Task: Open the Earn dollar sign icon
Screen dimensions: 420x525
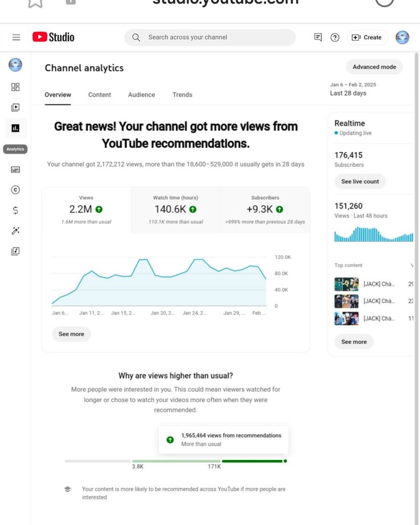Action: click(15, 210)
